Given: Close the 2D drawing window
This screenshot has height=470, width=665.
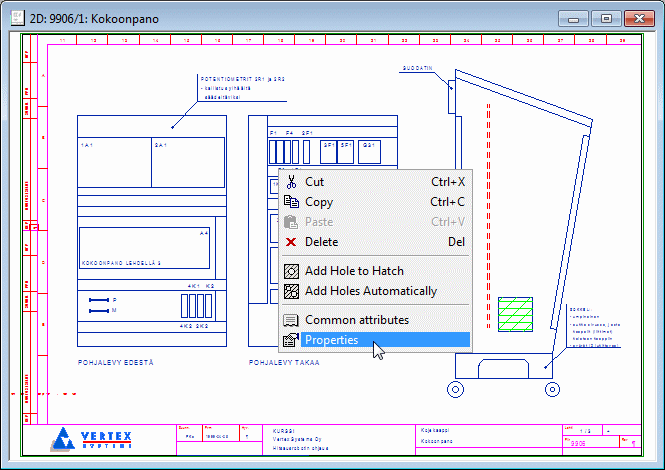Looking at the screenshot, I should pos(638,19).
